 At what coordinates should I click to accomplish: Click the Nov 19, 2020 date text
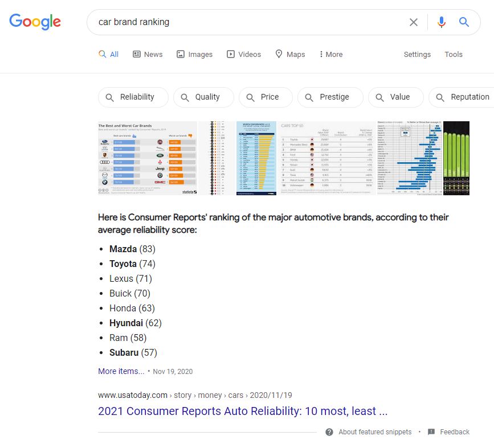click(x=173, y=372)
